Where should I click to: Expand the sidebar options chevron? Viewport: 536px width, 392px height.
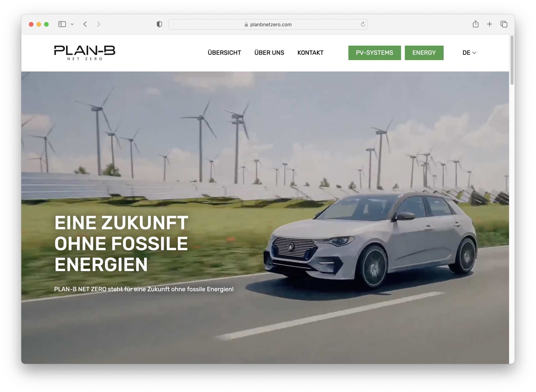click(x=72, y=24)
